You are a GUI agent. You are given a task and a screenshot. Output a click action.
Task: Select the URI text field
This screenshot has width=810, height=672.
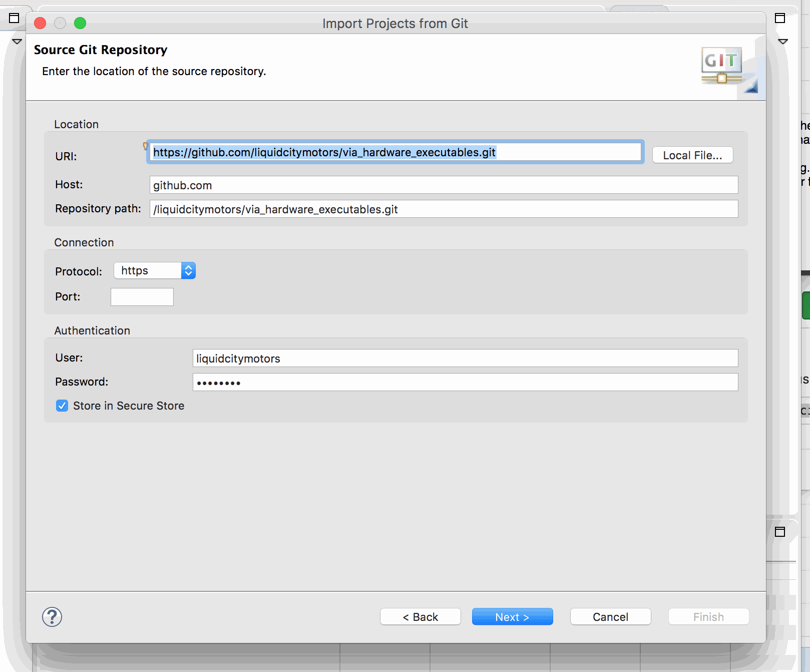395,152
